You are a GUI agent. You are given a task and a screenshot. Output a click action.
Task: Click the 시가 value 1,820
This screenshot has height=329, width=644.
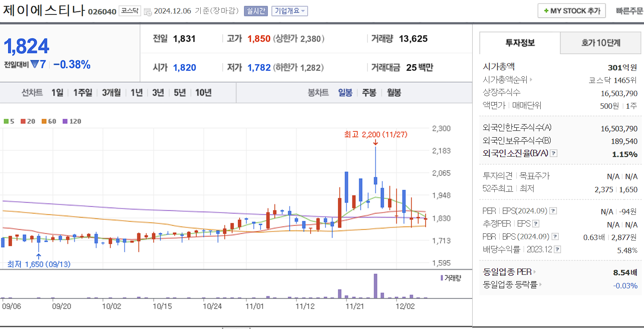184,68
